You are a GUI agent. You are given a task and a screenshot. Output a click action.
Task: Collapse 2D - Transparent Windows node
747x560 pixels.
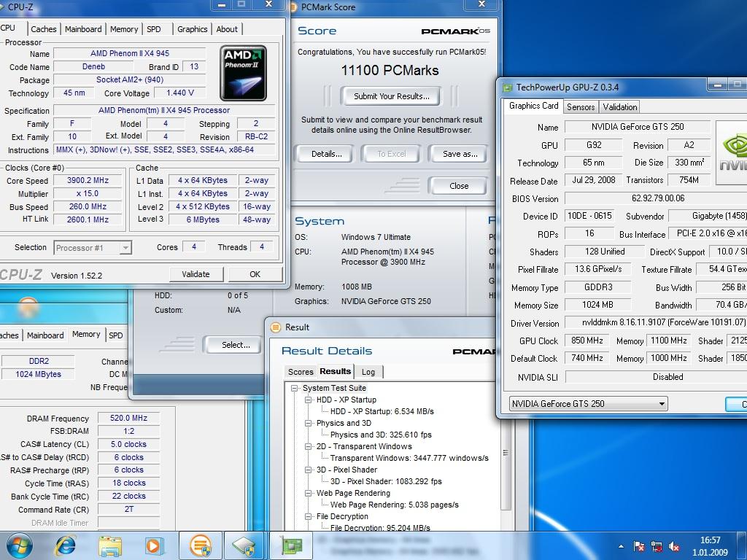pyautogui.click(x=309, y=447)
